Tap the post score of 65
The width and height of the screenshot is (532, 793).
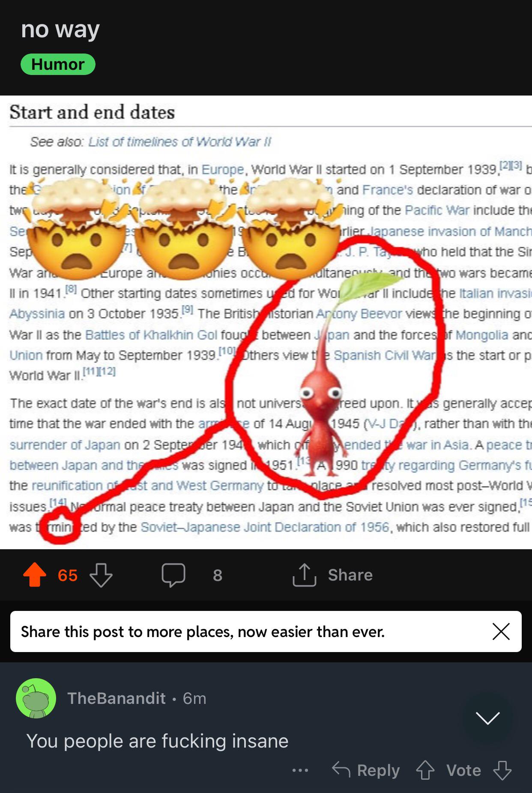pyautogui.click(x=68, y=575)
